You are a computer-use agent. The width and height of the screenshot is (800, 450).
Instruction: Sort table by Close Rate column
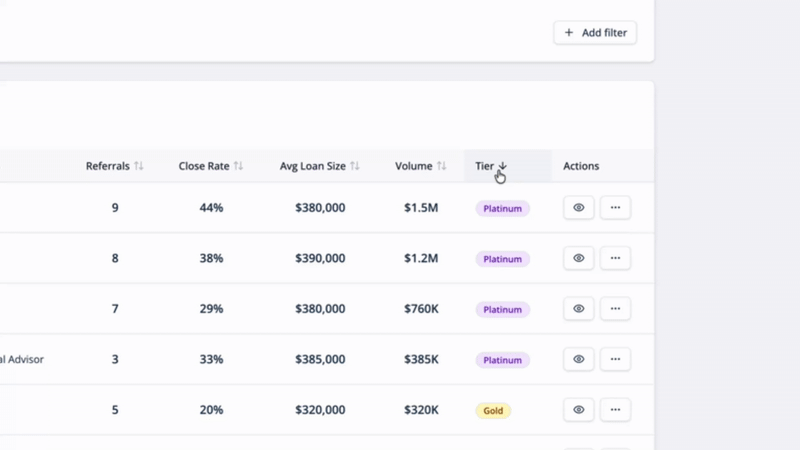210,166
